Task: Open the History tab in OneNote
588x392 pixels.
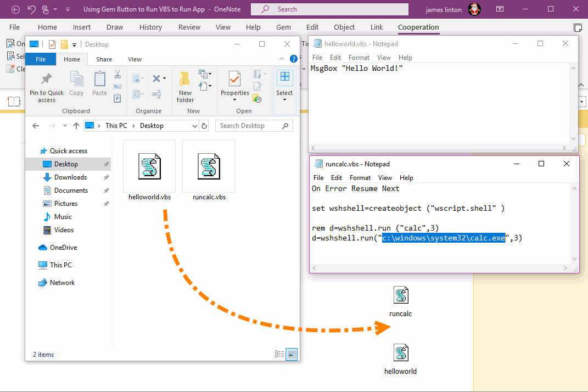Action: click(x=150, y=27)
